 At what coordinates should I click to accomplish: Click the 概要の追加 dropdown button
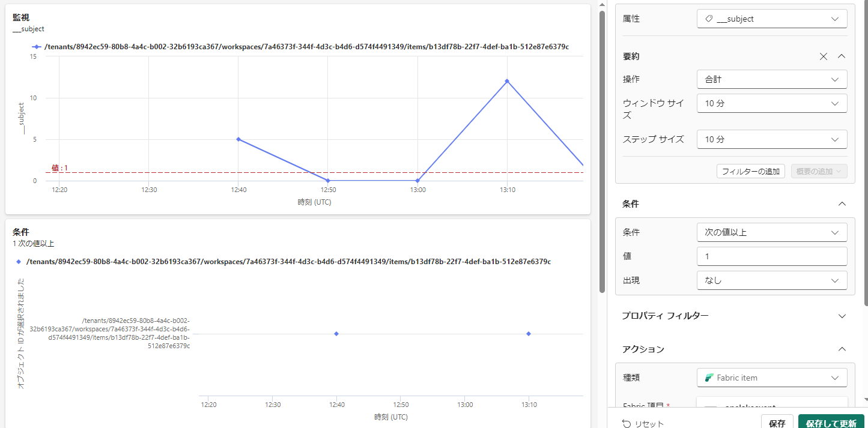pos(819,171)
